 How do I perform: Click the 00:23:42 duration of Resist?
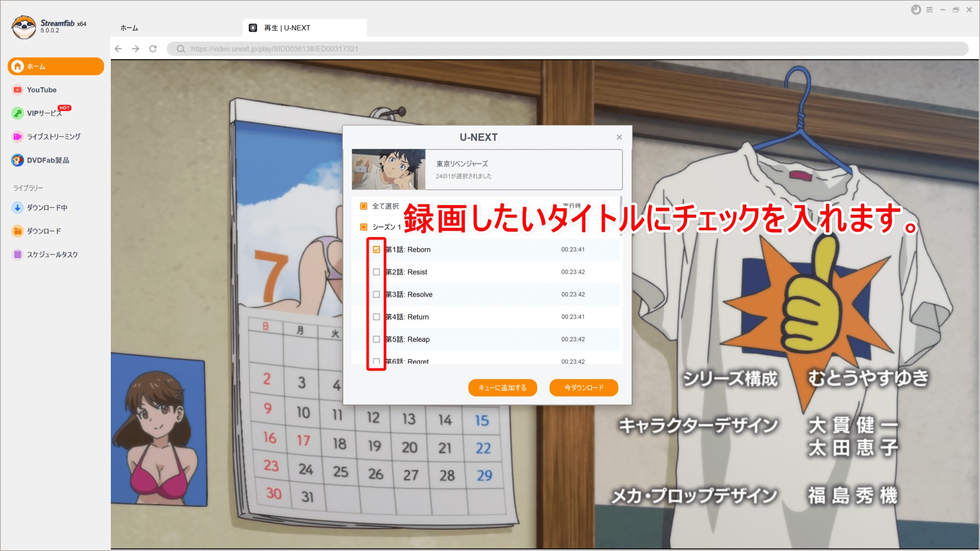(x=573, y=272)
